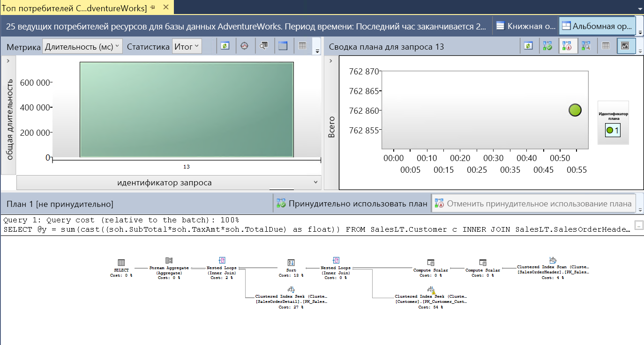
Task: Open orientation toolbar overflow arrow
Action: click(x=640, y=32)
